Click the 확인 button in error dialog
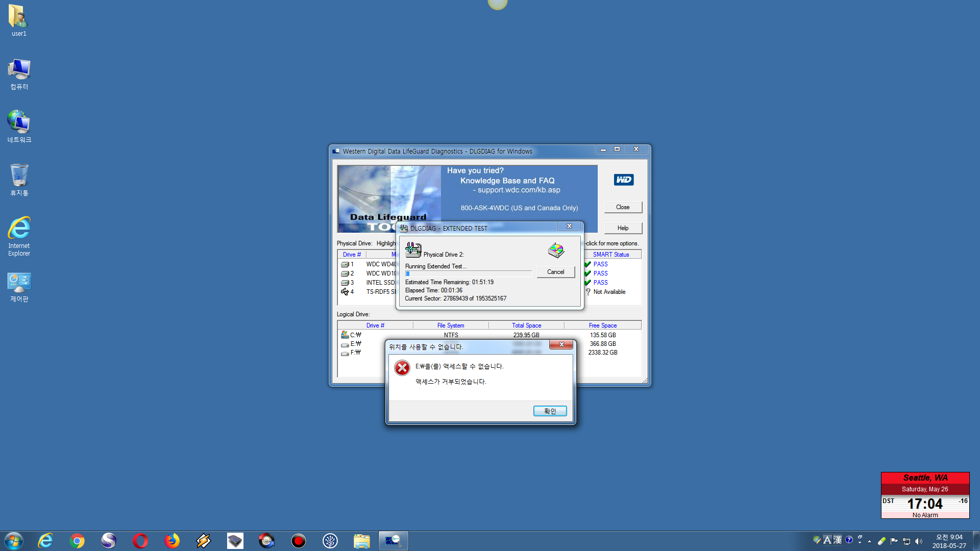This screenshot has height=551, width=980. pyautogui.click(x=550, y=411)
